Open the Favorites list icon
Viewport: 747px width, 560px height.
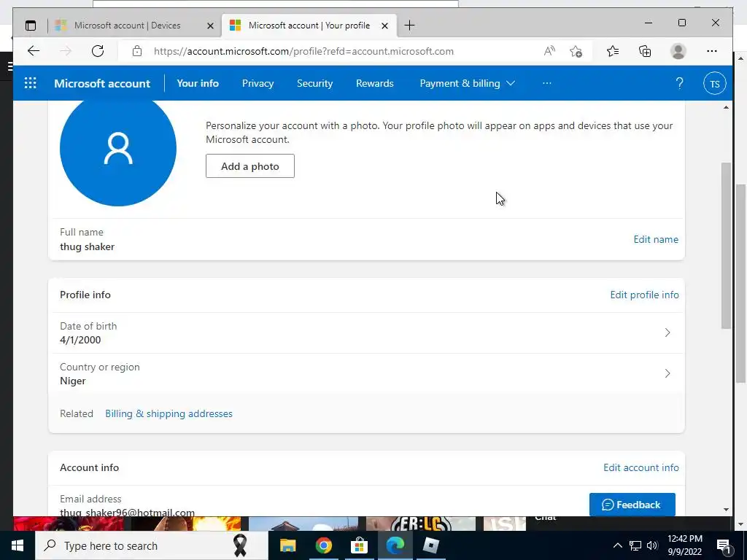click(613, 51)
